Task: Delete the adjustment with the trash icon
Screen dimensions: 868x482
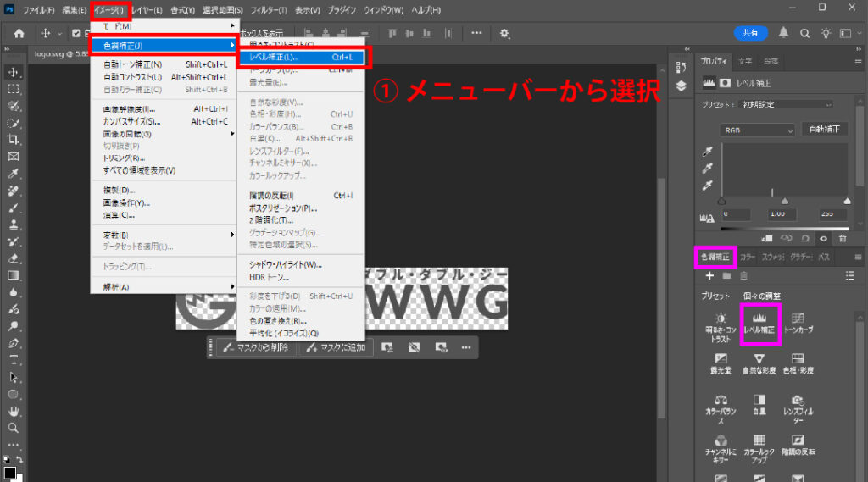Action: click(843, 238)
